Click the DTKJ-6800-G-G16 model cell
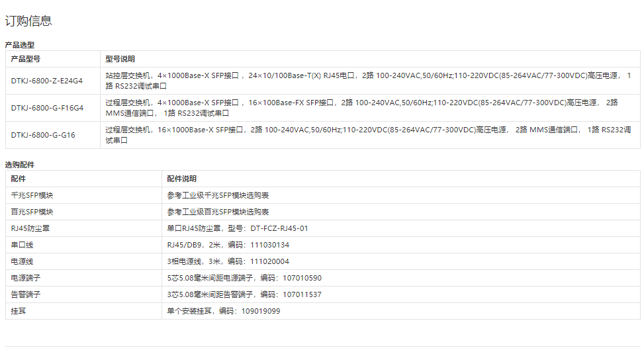The image size is (644, 354). pos(43,135)
